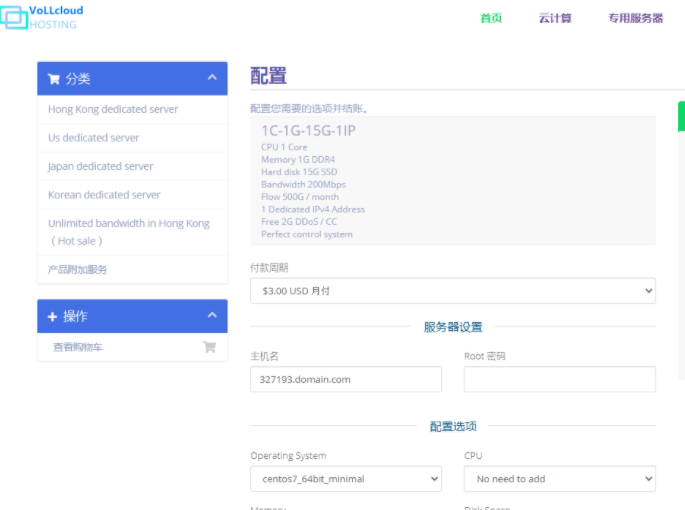Click the Bandwidth 200Mbps line
Viewport: 685px width, 510px height.
click(303, 184)
